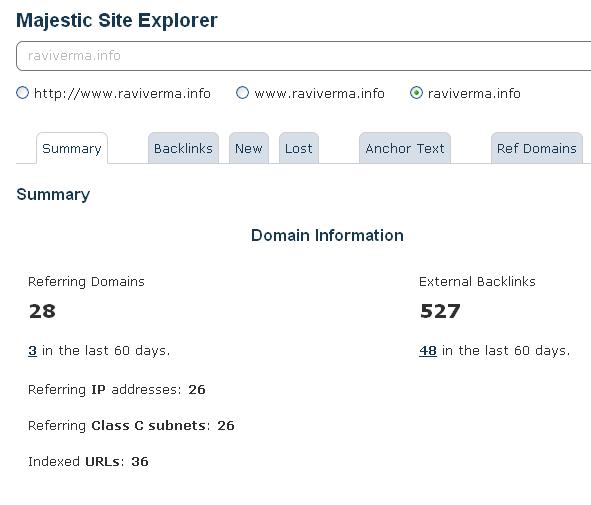This screenshot has height=505, width=591.
Task: Click the 48 external backlinks link
Action: (428, 350)
